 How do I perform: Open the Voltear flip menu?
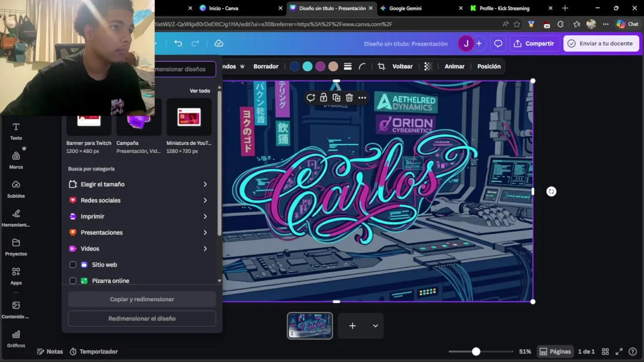point(402,66)
